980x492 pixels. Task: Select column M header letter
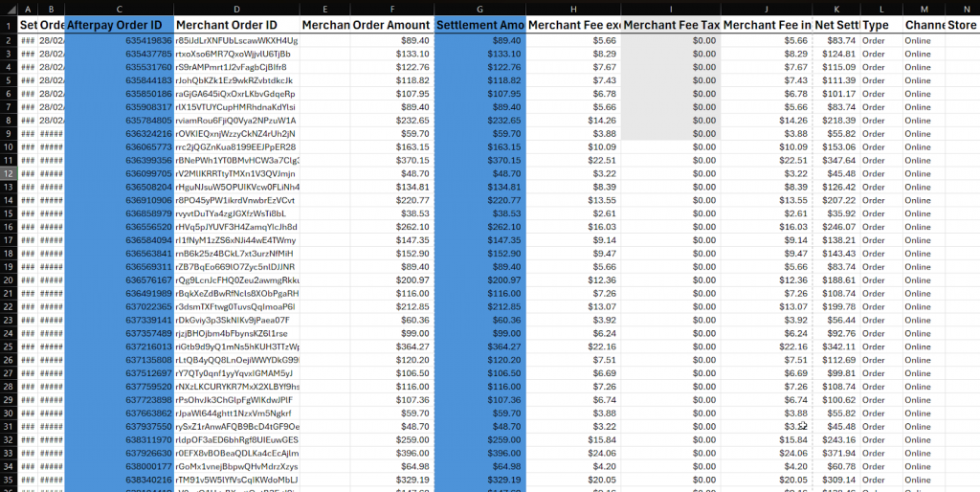(x=924, y=9)
